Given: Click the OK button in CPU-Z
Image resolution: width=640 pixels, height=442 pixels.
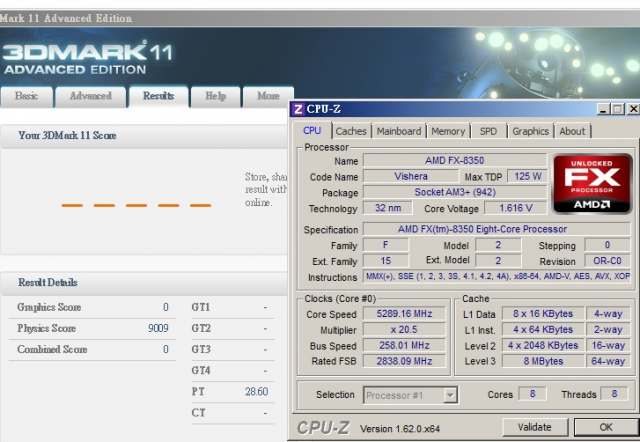Looking at the screenshot, I should pyautogui.click(x=606, y=427).
